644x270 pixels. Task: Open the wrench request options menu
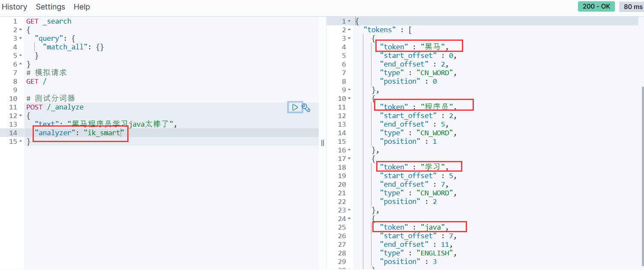pyautogui.click(x=306, y=107)
